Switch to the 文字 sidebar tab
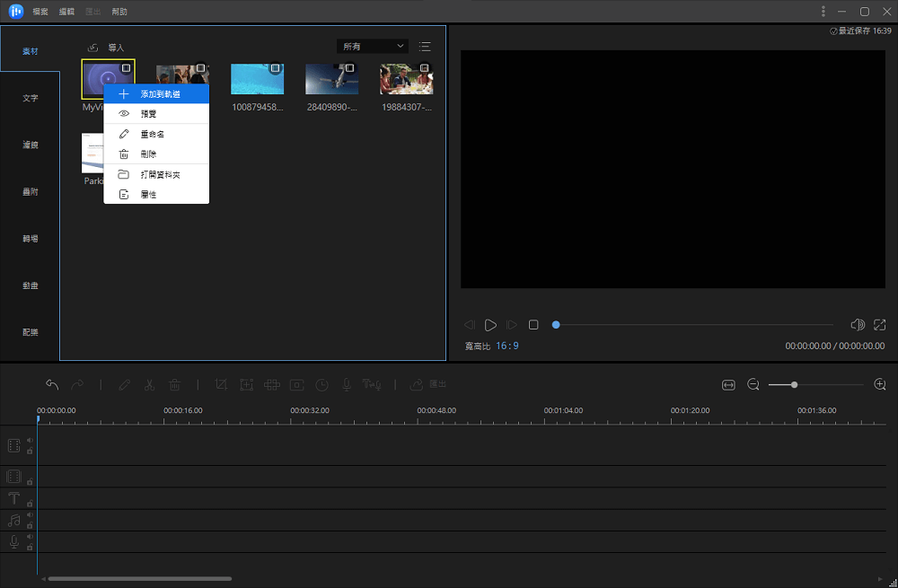Image resolution: width=898 pixels, height=588 pixels. pos(31,98)
